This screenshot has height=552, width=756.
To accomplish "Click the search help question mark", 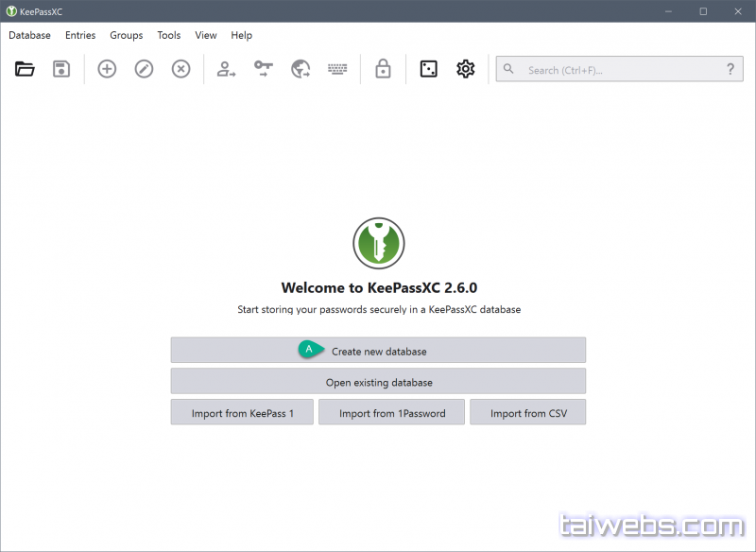I will pyautogui.click(x=730, y=69).
